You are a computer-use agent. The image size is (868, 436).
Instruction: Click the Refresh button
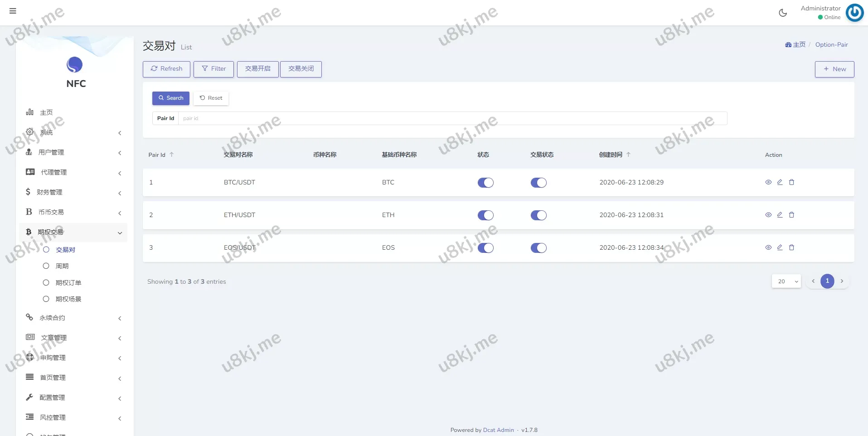point(166,69)
